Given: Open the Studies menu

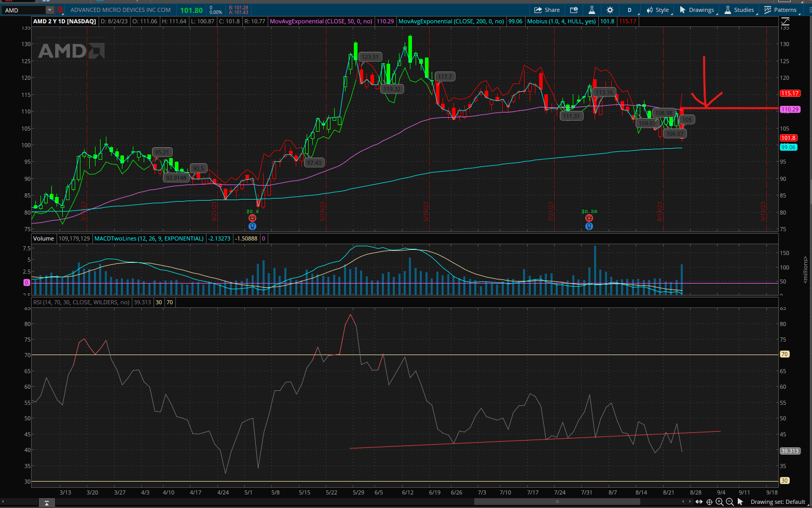Looking at the screenshot, I should 739,10.
